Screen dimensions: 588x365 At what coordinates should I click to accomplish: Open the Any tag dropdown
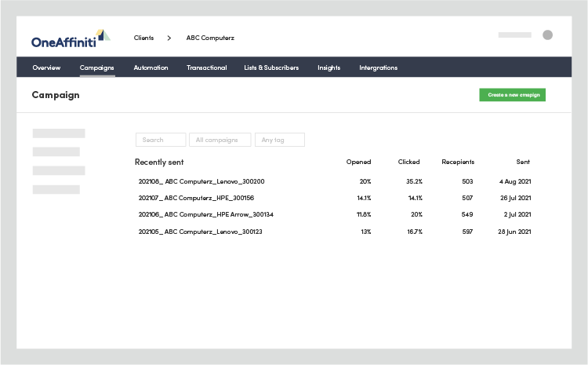280,140
